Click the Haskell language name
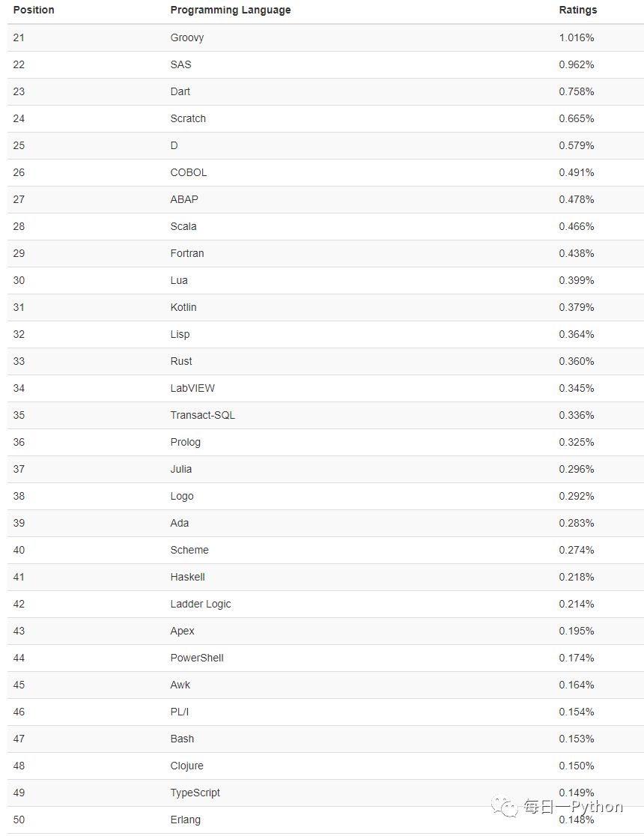Screen dimensions: 644x836 (188, 577)
